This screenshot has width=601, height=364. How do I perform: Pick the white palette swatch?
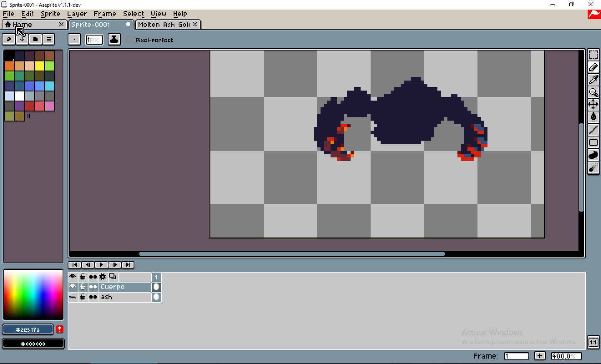point(20,96)
